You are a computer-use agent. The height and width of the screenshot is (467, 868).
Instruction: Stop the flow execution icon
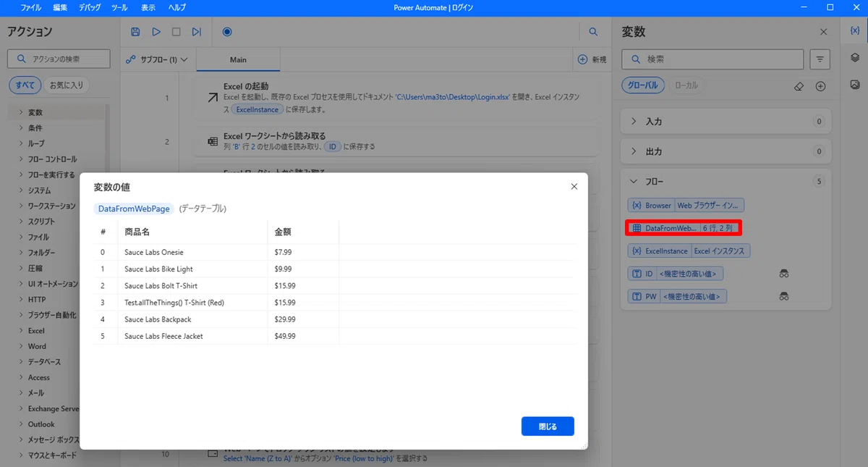[176, 32]
